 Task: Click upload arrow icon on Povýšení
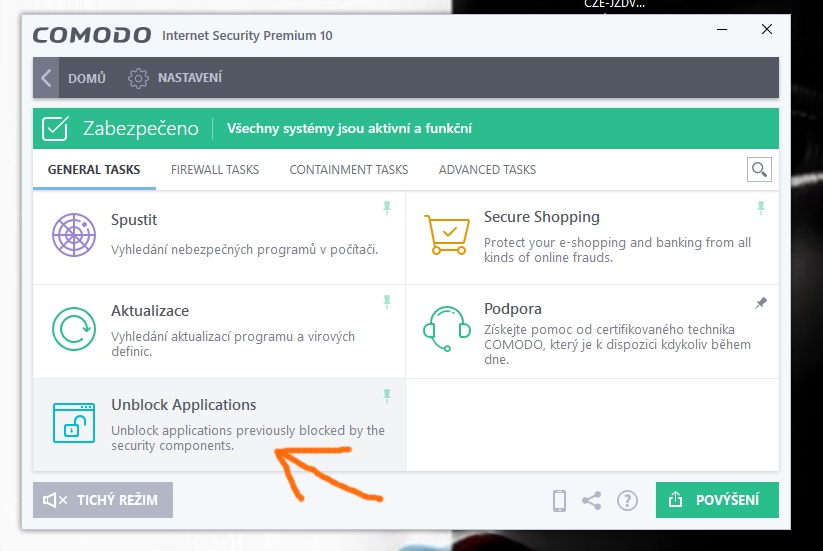pyautogui.click(x=676, y=500)
